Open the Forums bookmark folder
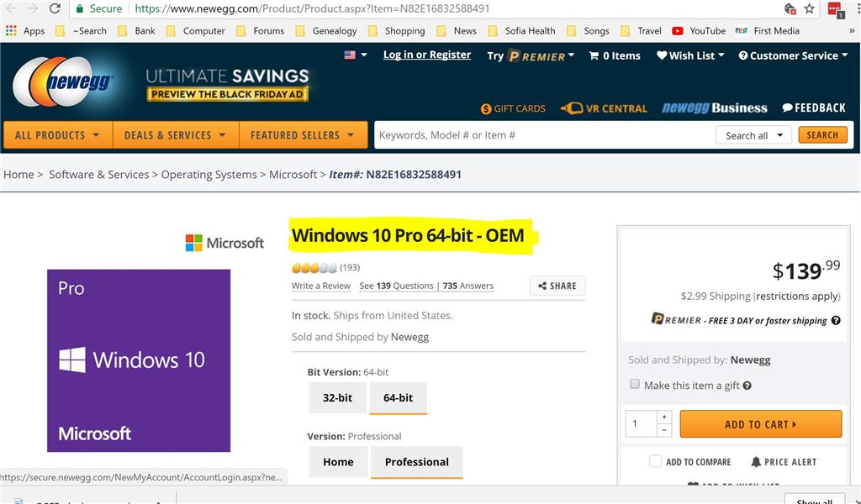 tap(261, 31)
